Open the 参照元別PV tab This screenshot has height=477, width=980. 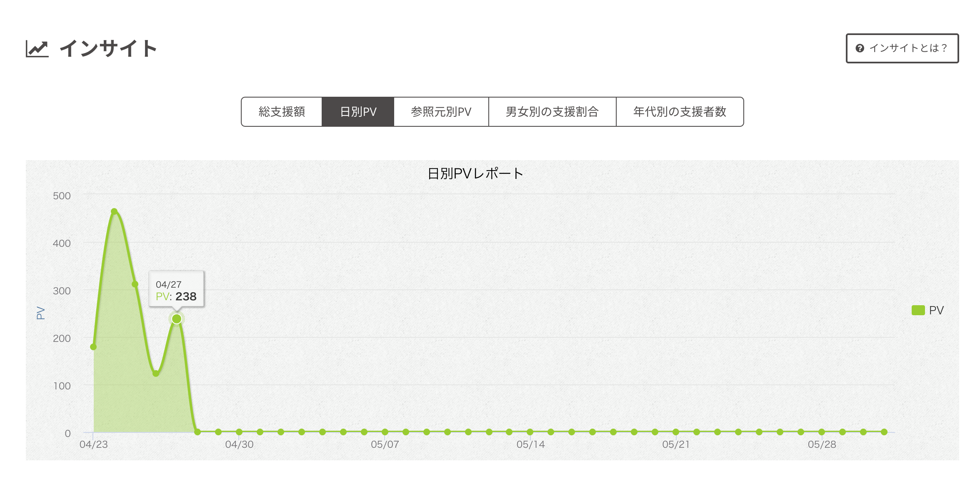click(441, 112)
